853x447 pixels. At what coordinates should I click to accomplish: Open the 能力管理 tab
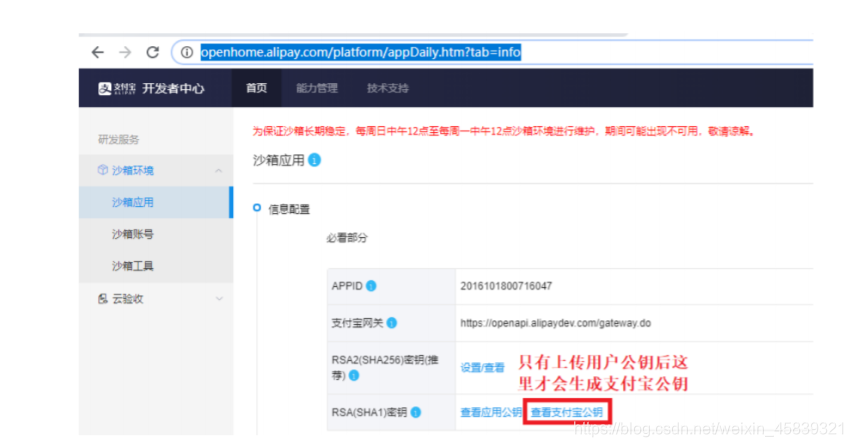(x=317, y=88)
